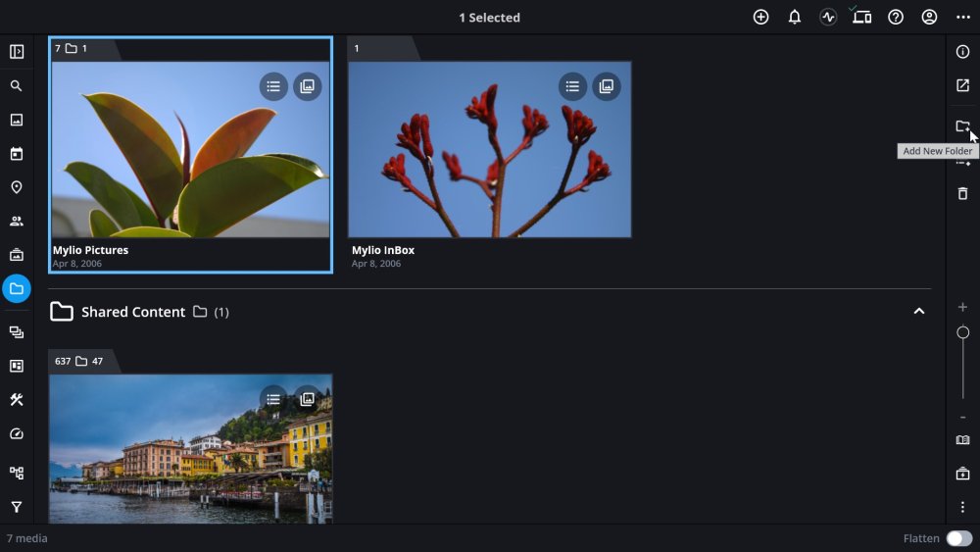Click the thumbnail size slider handle
980x552 pixels.
(962, 332)
